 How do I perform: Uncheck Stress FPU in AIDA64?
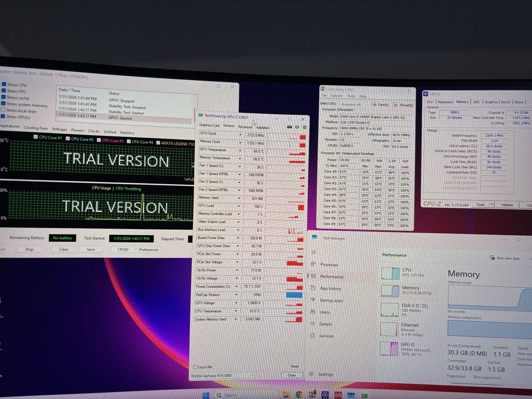click(x=4, y=91)
